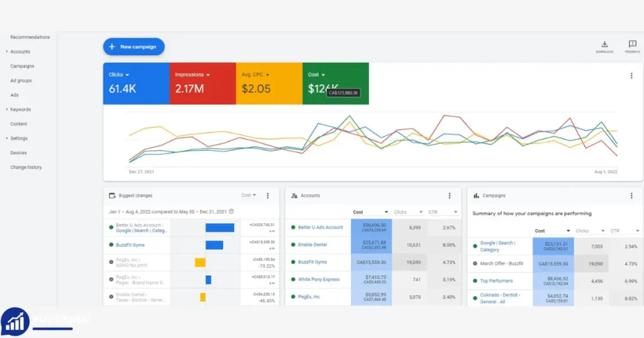
Task: Click the $2.05 average CPC value
Action: point(256,89)
